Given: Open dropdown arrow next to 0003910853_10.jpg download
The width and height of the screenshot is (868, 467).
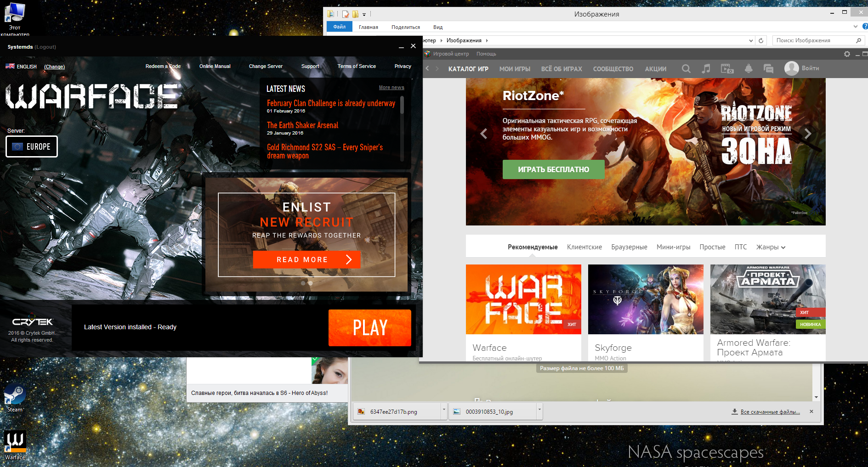Looking at the screenshot, I should pos(539,409).
